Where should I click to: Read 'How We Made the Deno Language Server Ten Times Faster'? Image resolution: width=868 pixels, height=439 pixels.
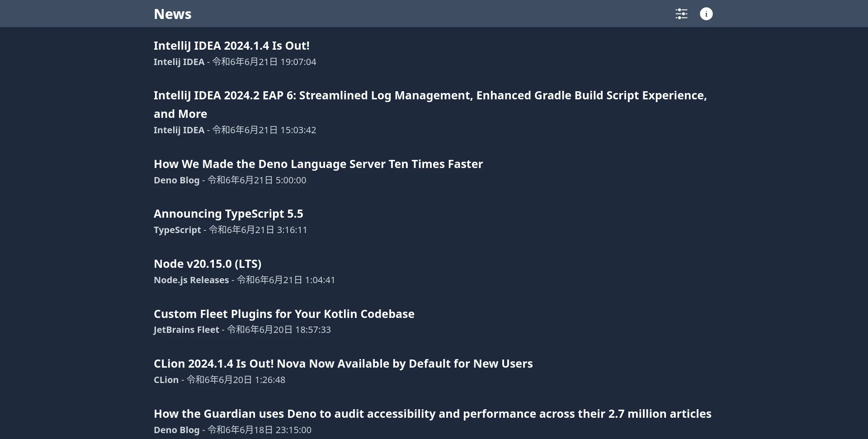pos(318,164)
